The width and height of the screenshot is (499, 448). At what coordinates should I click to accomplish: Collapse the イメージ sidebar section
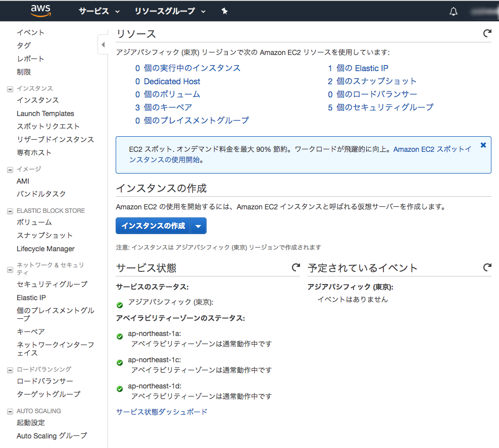(x=10, y=170)
